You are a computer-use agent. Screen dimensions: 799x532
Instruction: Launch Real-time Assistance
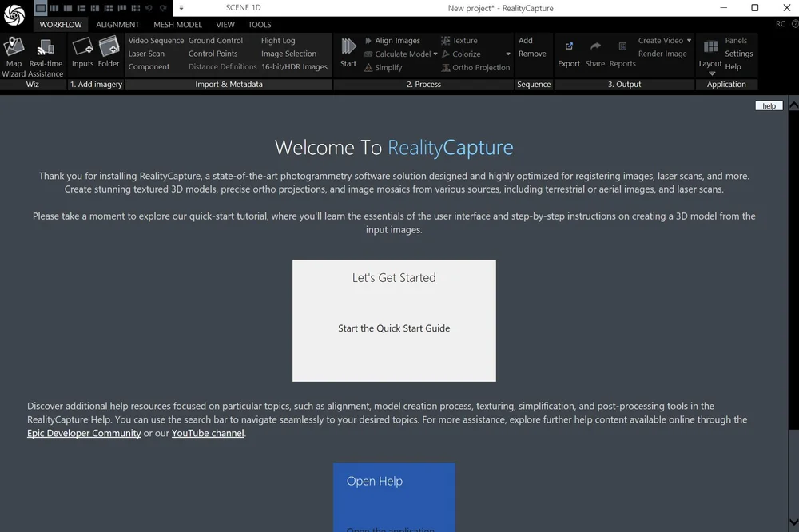tap(46, 57)
